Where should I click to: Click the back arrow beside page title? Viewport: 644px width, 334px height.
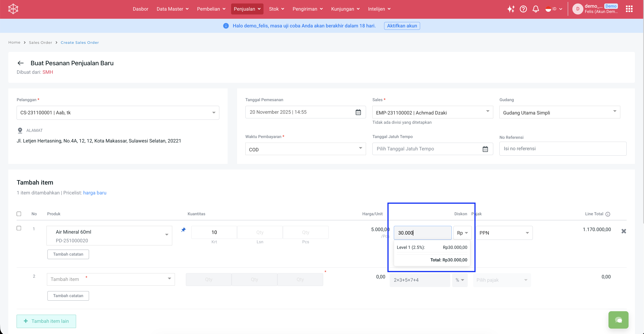(20, 63)
